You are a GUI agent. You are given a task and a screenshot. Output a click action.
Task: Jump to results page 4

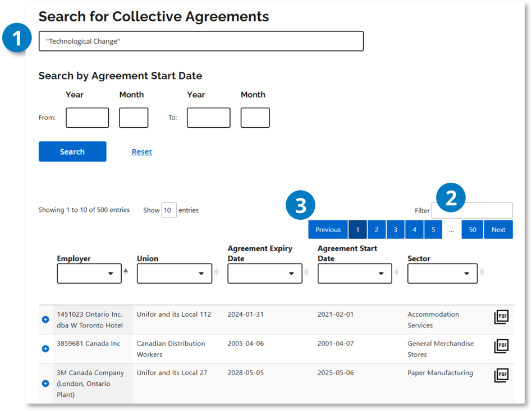click(x=414, y=229)
